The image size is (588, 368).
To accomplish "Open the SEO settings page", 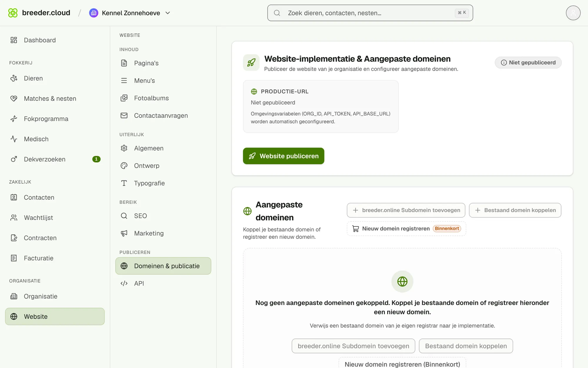I will click(x=163, y=216).
